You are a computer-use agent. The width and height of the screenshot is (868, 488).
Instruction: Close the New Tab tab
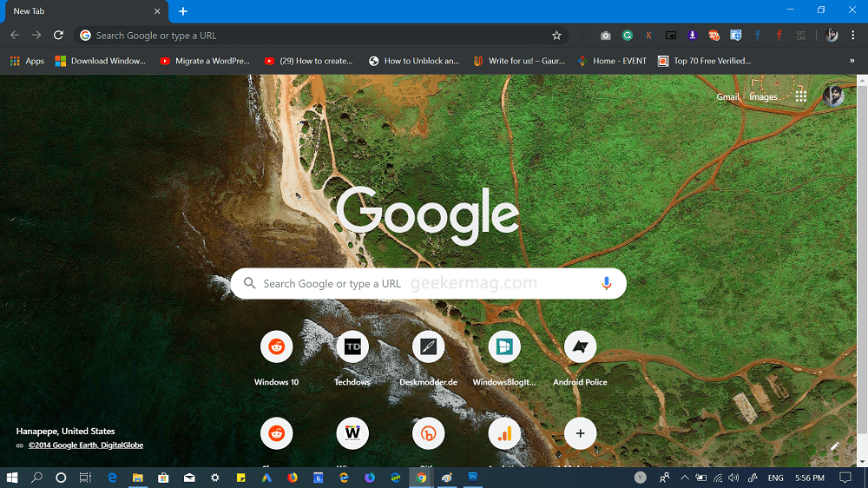(x=157, y=11)
